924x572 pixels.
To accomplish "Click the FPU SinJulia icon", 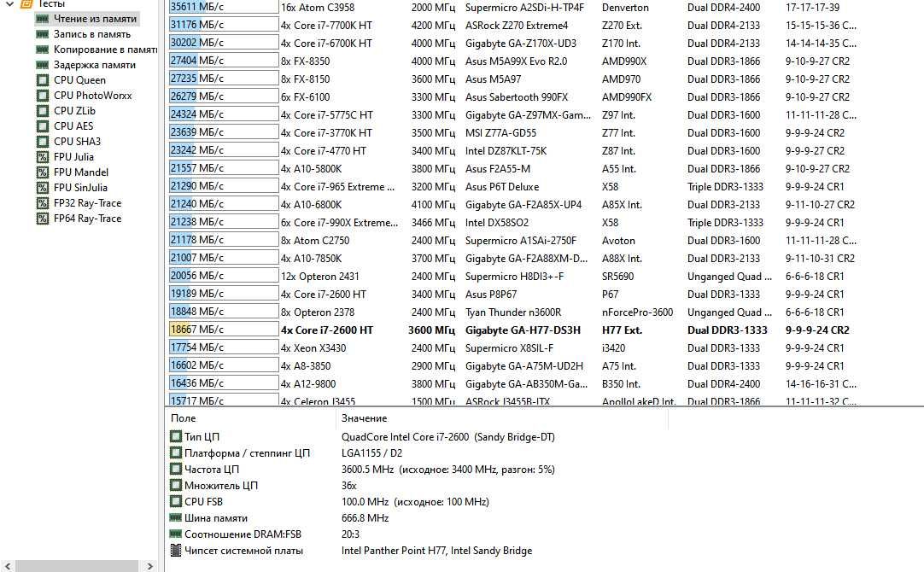I will [43, 187].
